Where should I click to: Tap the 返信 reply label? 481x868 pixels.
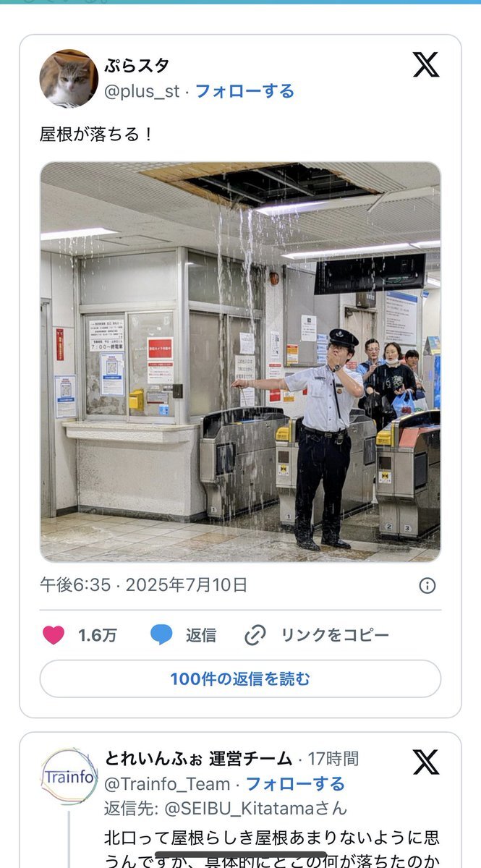pos(201,635)
